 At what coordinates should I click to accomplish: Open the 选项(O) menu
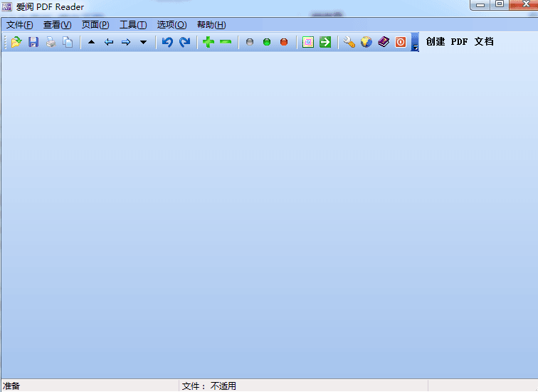172,25
